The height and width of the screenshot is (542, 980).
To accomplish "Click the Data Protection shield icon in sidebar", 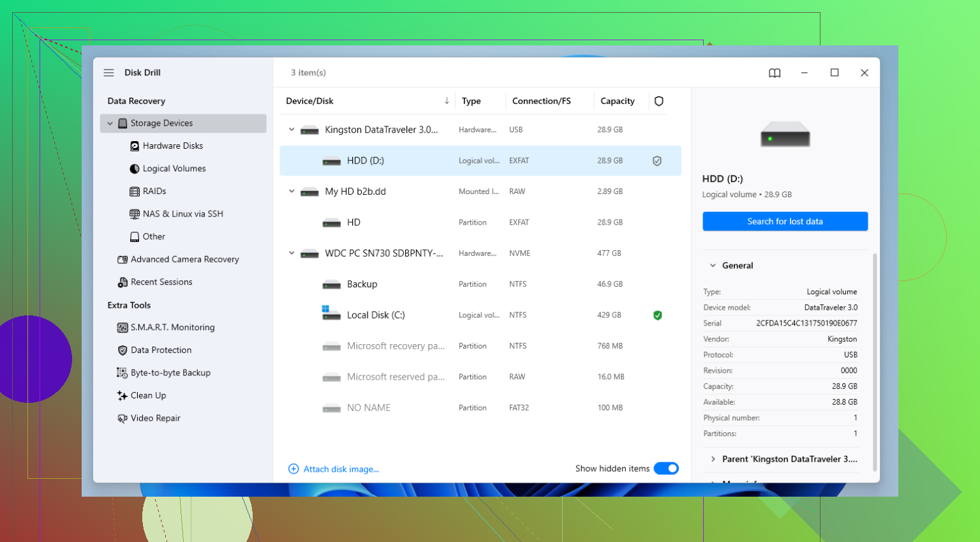I will pyautogui.click(x=122, y=350).
